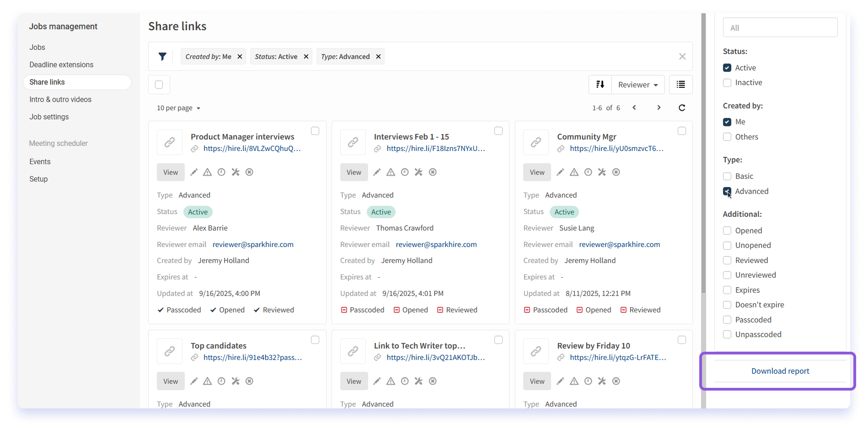
Task: Select the Review by Friday 10 checkbox
Action: [682, 340]
